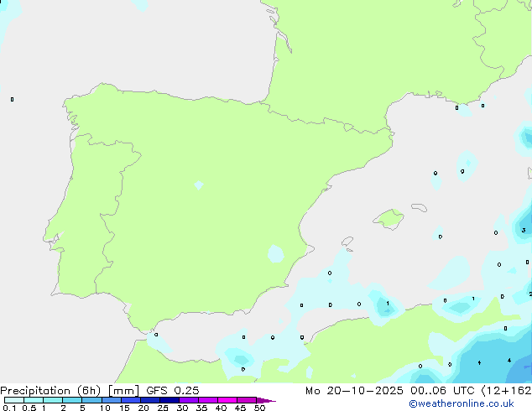
Task: Choose the 25–30 mm navy legend swatch
Action: [x=169, y=400]
